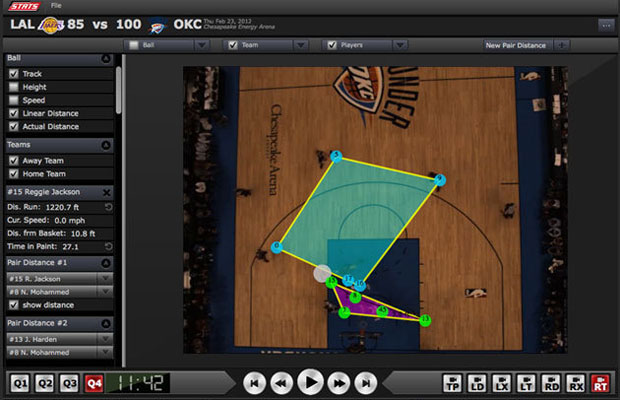Click the ellipsis button in scoreboard header
This screenshot has height=400, width=620.
point(606,25)
